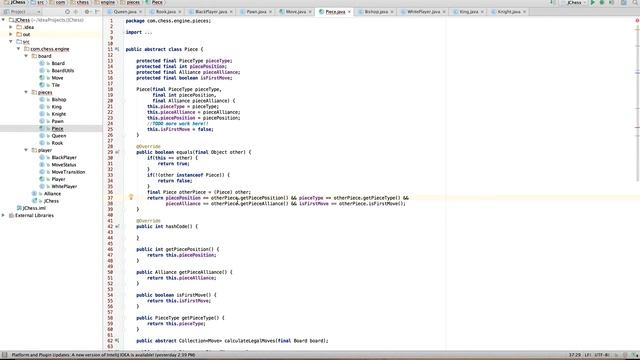Collapse the player package
The height and width of the screenshot is (360, 640).
point(27,150)
